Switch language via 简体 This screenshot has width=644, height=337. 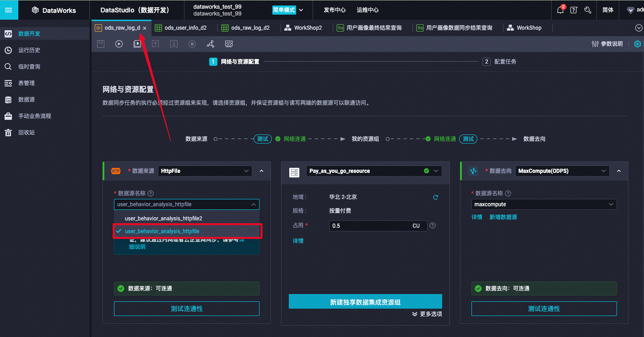point(608,10)
